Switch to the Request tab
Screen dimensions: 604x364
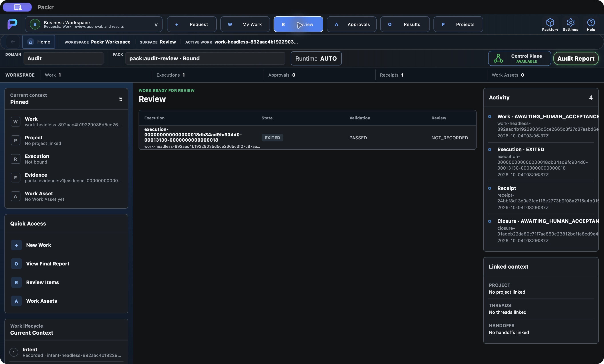[192, 24]
